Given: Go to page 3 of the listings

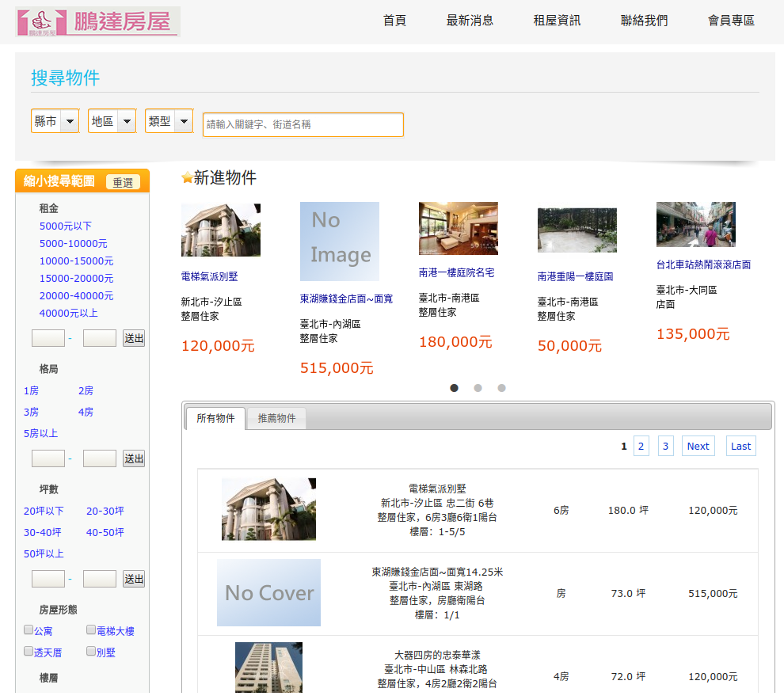Looking at the screenshot, I should click(x=665, y=446).
